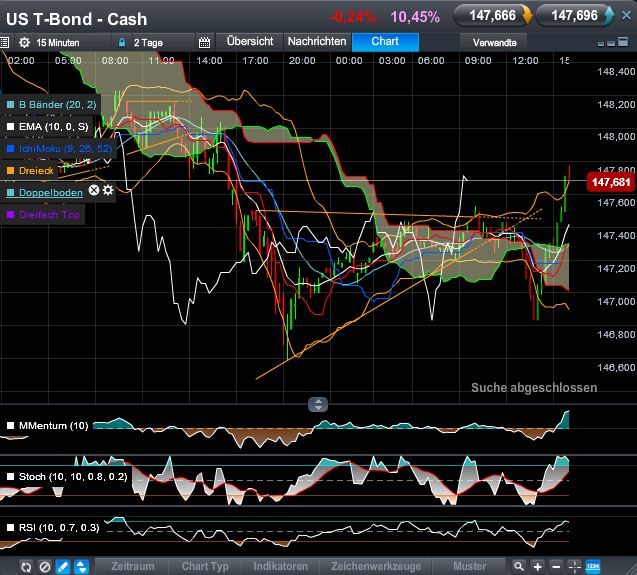Viewport: 637px width, 575px height.
Task: Click the 148,400 price axis label
Action: (616, 72)
